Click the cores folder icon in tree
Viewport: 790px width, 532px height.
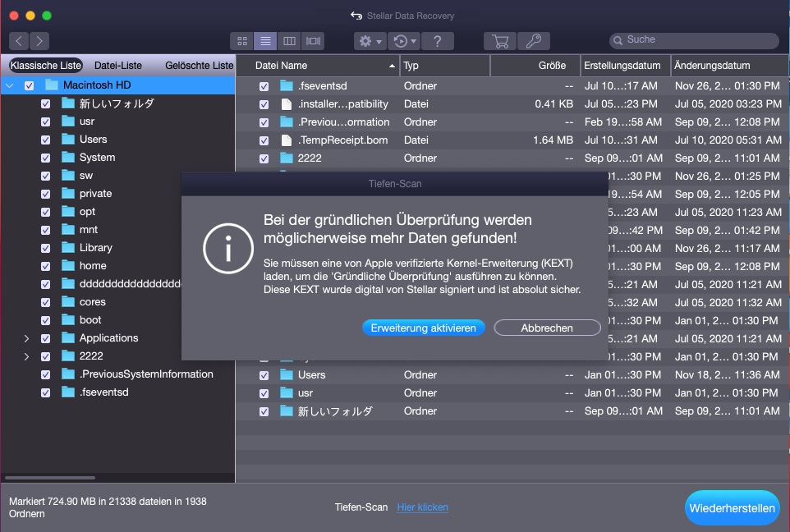click(68, 302)
